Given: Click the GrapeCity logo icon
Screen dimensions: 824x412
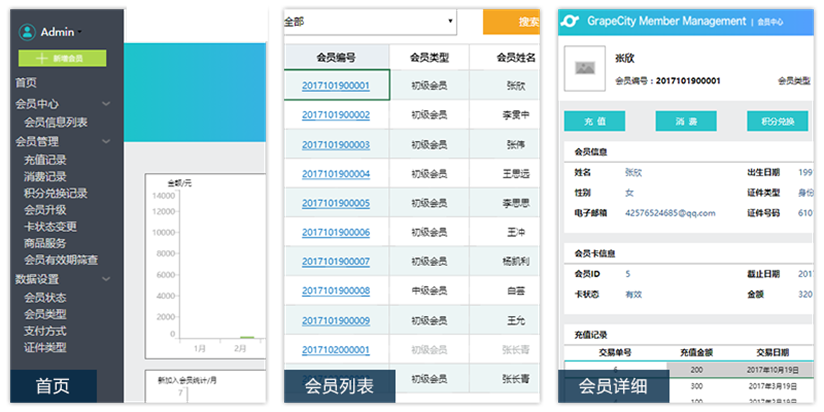Looking at the screenshot, I should click(569, 22).
